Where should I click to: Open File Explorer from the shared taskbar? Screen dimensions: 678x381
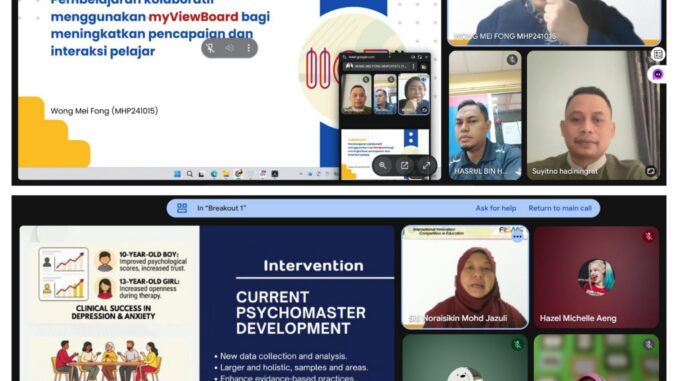[226, 174]
